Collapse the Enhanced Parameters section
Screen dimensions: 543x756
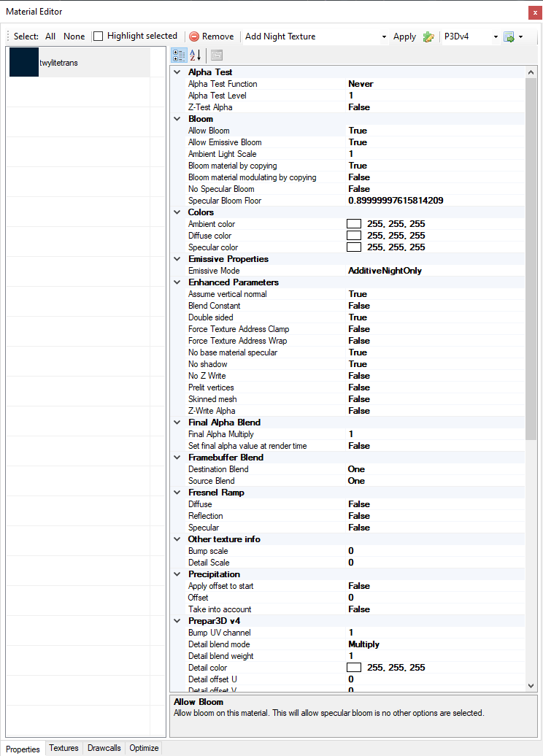pyautogui.click(x=177, y=282)
